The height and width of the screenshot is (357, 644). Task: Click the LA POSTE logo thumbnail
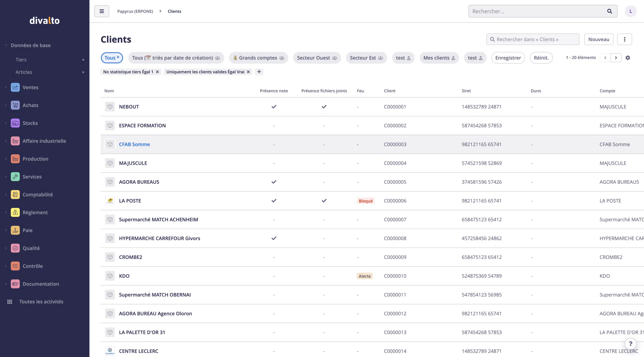tap(110, 201)
